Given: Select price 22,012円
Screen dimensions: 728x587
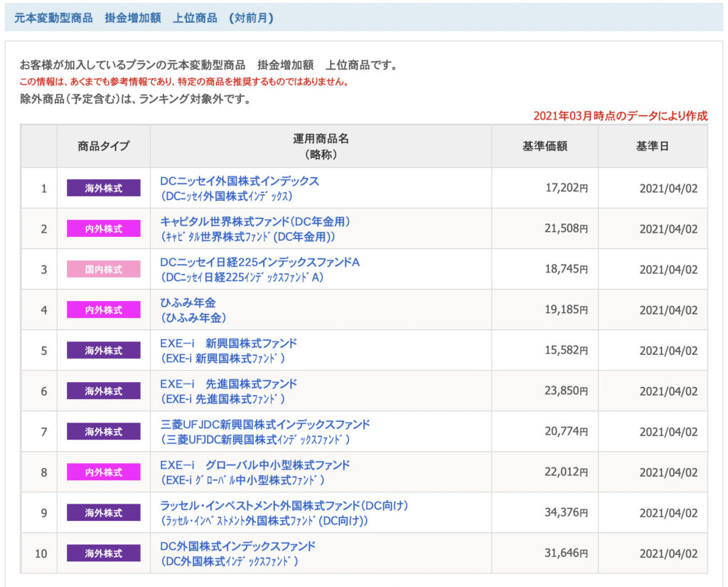Looking at the screenshot, I should (x=566, y=472).
